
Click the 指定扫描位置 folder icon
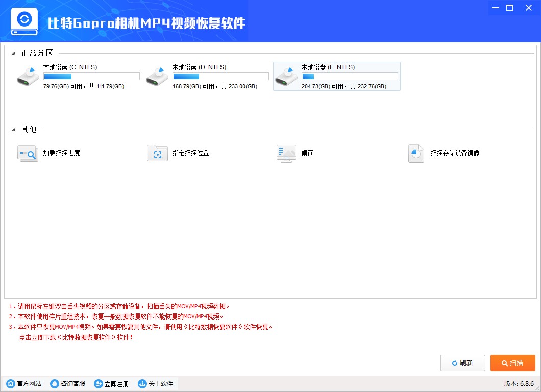[x=157, y=153]
